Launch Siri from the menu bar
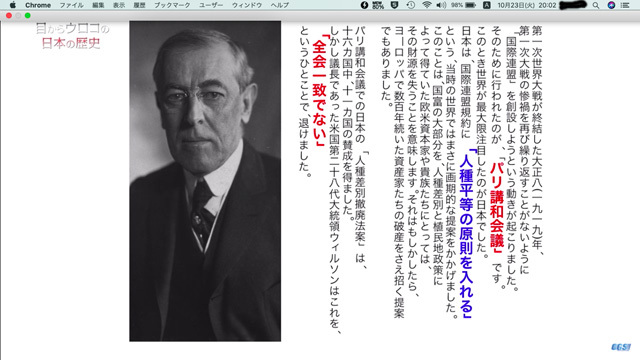This screenshot has width=640, height=360. [x=611, y=5]
